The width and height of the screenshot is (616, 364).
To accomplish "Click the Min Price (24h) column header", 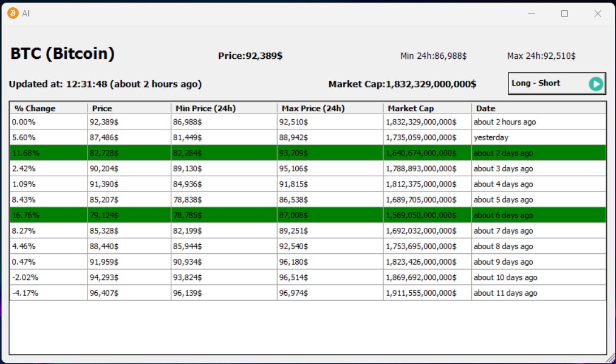I will [x=224, y=109].
